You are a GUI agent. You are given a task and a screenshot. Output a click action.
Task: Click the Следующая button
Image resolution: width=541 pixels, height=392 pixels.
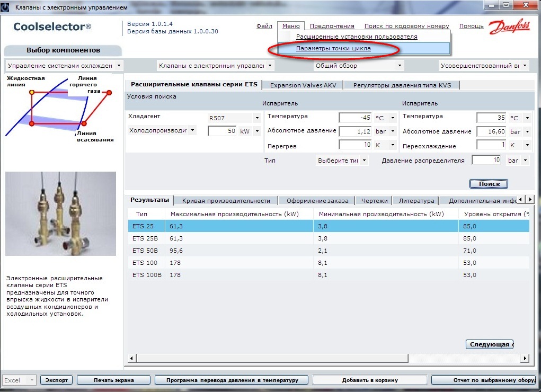pos(490,344)
